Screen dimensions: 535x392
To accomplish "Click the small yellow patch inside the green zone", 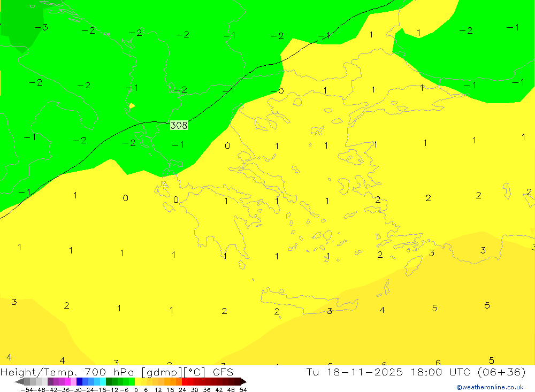I will [132, 106].
